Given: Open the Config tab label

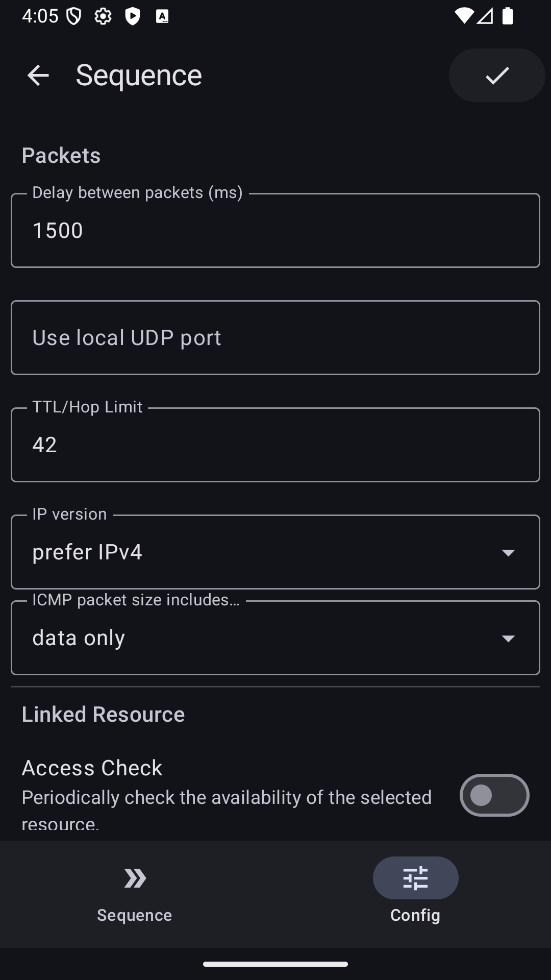Looking at the screenshot, I should [x=415, y=915].
